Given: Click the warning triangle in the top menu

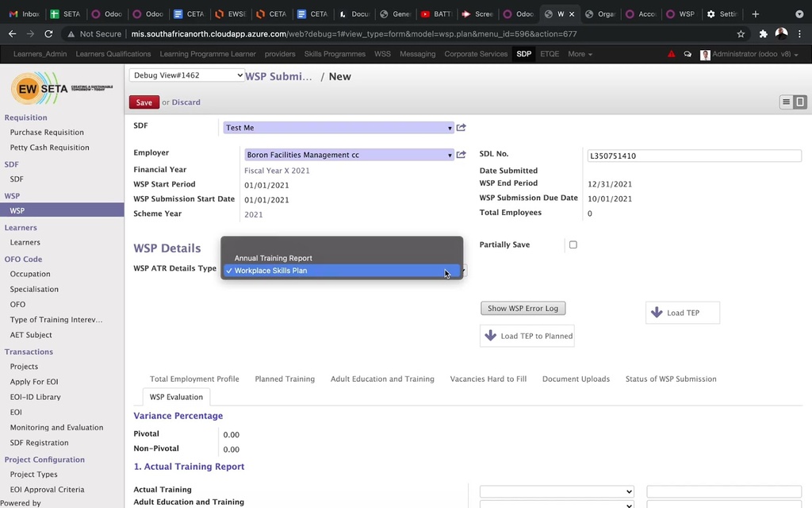Looking at the screenshot, I should tap(672, 54).
